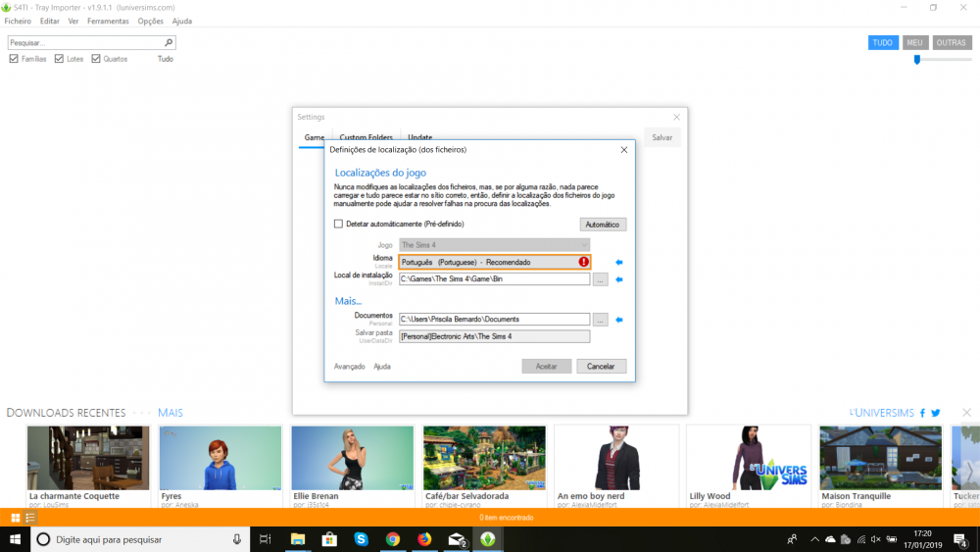The image size is (980, 552).
Task: Show next downloads with right chevron
Action: [x=970, y=472]
